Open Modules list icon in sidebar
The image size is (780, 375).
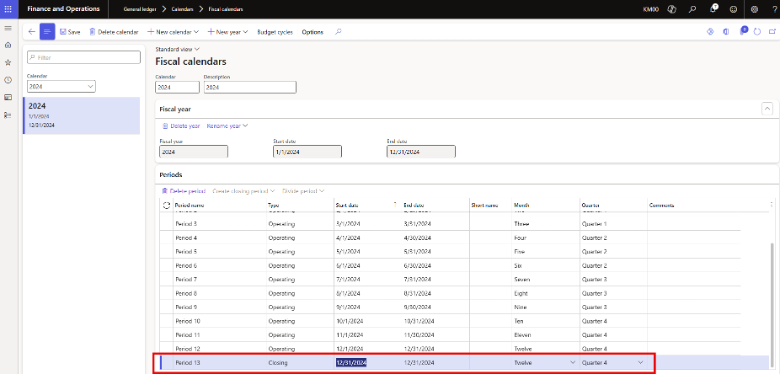tap(7, 115)
